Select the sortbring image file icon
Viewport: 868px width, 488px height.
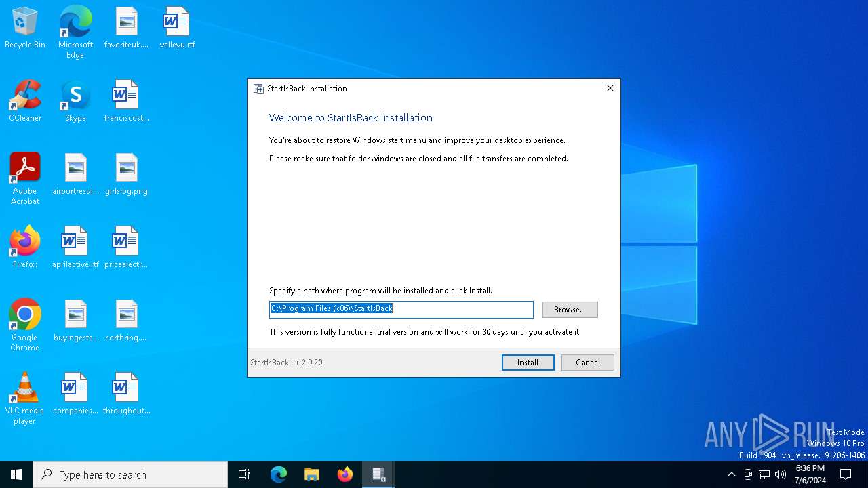click(x=126, y=321)
